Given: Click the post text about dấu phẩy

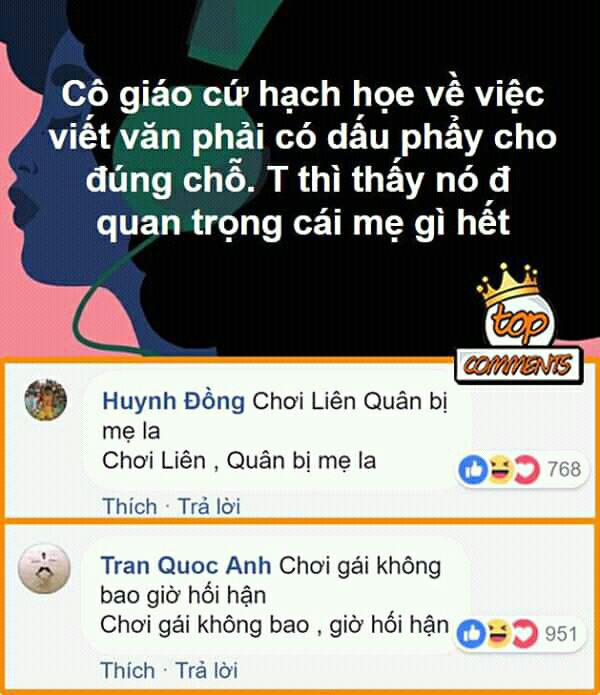Looking at the screenshot, I should 303,158.
